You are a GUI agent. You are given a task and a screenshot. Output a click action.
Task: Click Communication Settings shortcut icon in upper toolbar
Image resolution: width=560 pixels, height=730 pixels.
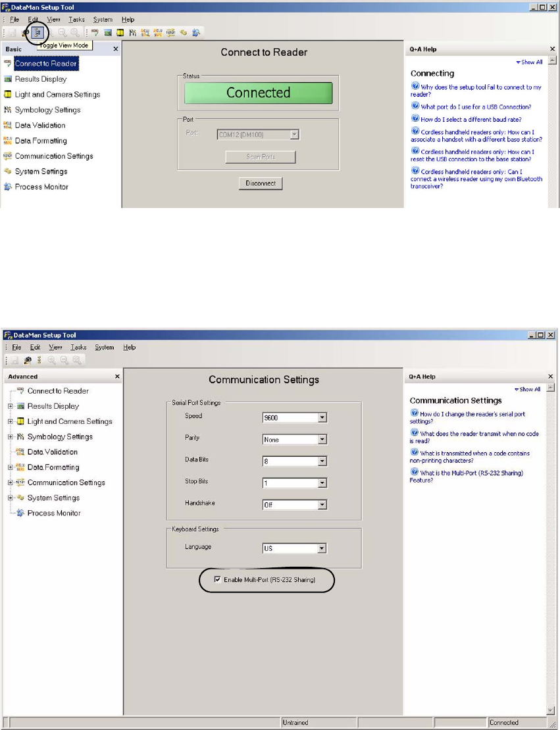[x=171, y=33]
